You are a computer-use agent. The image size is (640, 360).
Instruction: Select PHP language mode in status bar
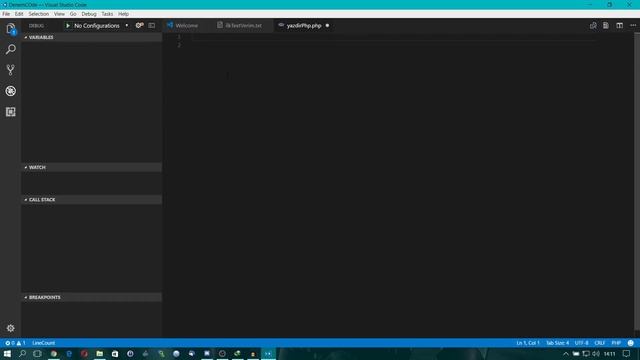pyautogui.click(x=616, y=343)
